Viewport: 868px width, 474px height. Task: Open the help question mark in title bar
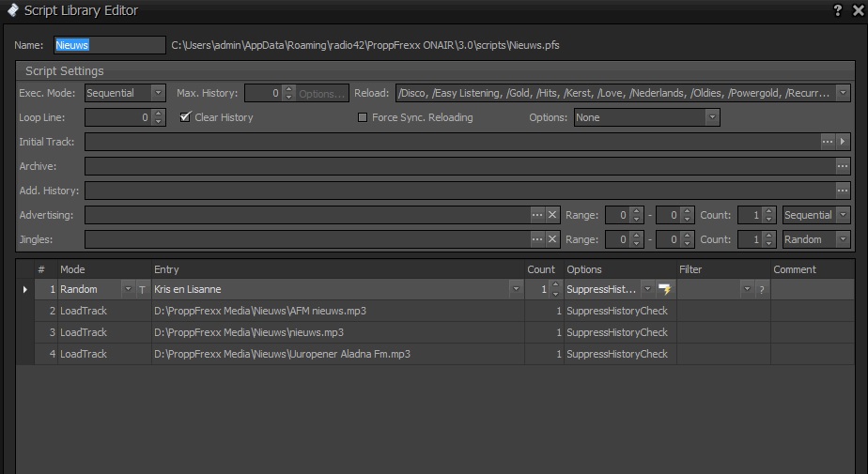coord(837,10)
